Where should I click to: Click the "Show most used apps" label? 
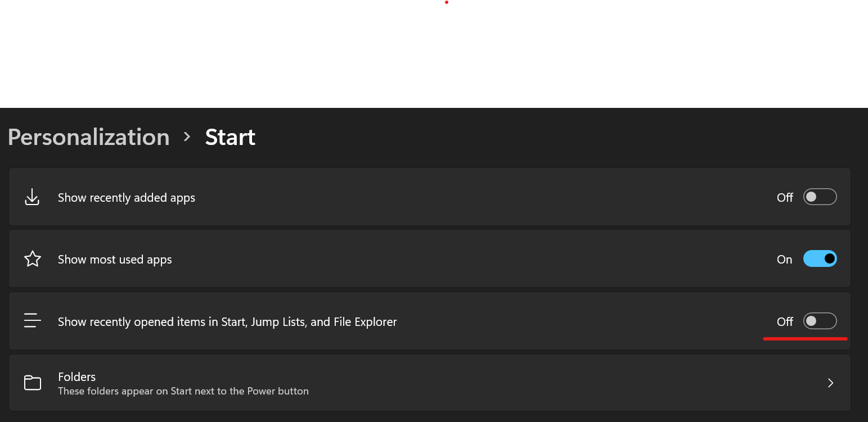coord(115,260)
